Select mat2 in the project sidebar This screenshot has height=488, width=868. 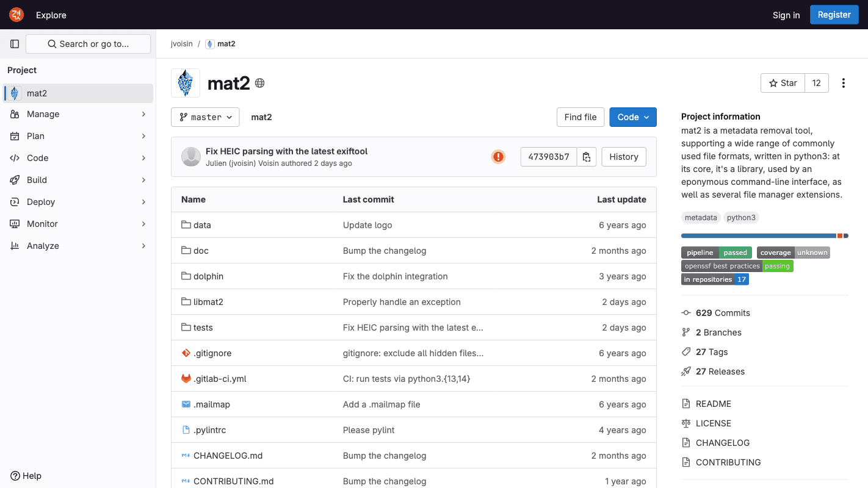[78, 93]
